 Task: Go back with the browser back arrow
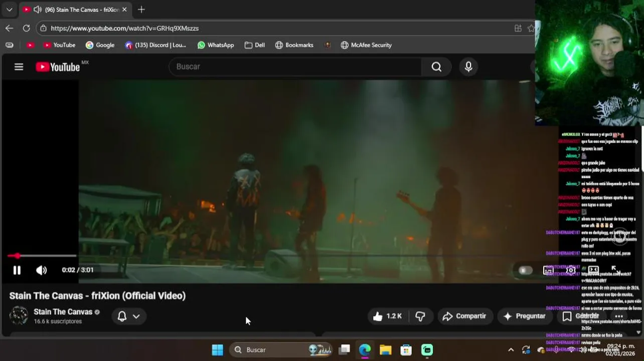click(x=9, y=28)
